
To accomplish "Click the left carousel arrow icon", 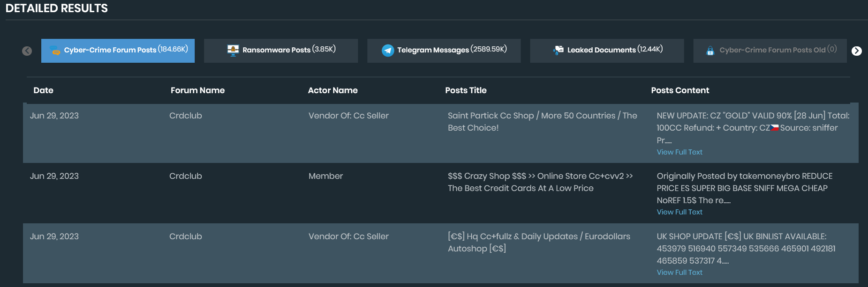I will pos(27,51).
